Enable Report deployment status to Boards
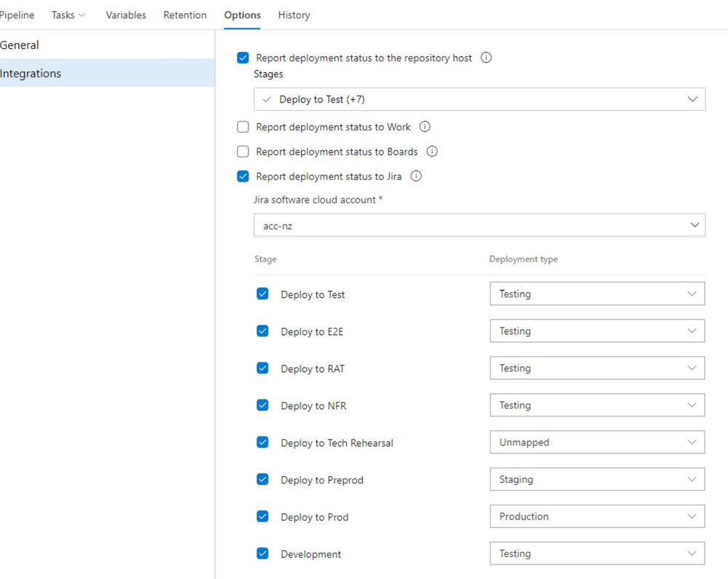This screenshot has height=579, width=728. (243, 152)
